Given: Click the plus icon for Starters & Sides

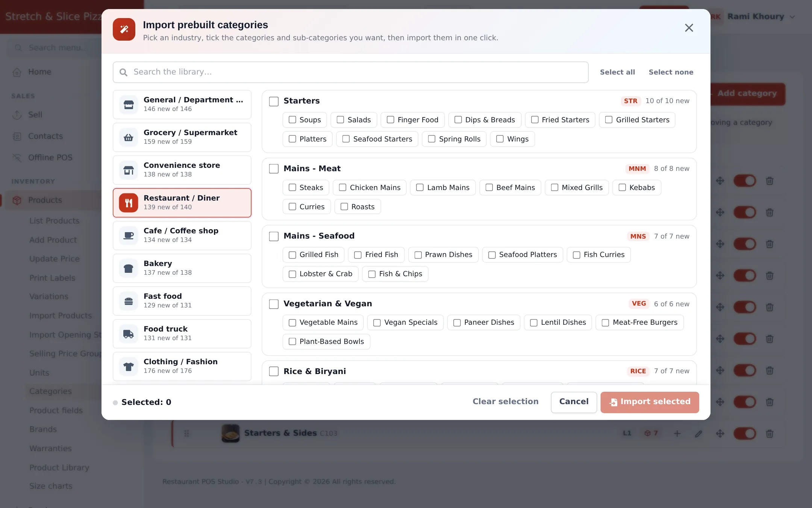Looking at the screenshot, I should click(x=677, y=433).
